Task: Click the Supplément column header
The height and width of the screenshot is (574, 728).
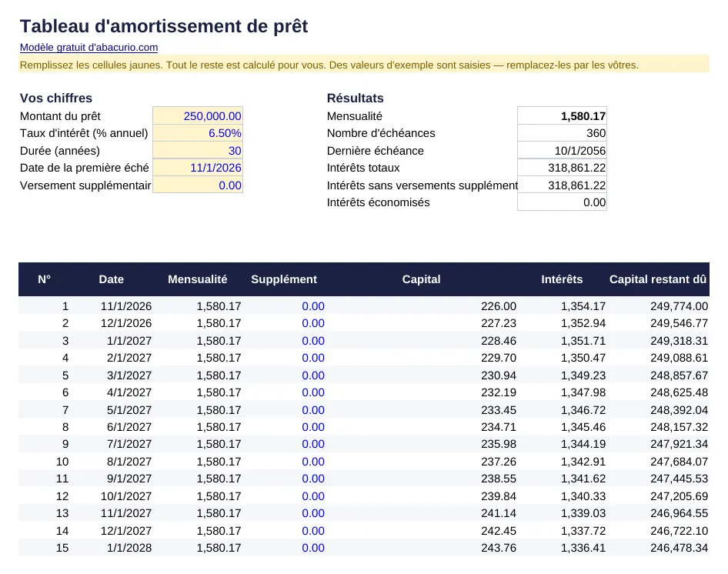Action: pos(284,279)
